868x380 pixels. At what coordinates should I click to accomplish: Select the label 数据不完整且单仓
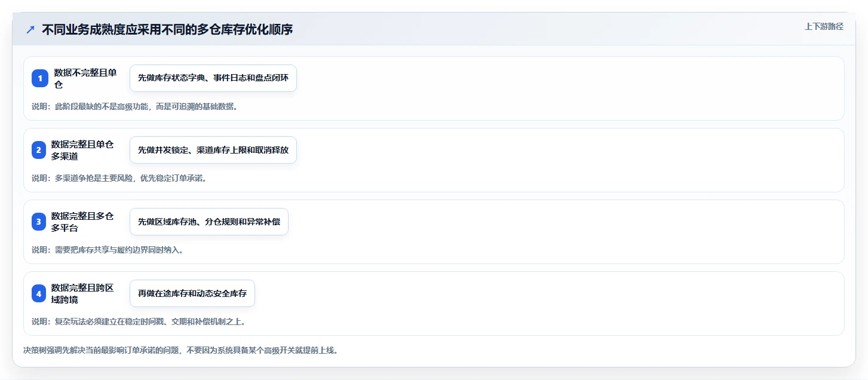[x=85, y=78]
